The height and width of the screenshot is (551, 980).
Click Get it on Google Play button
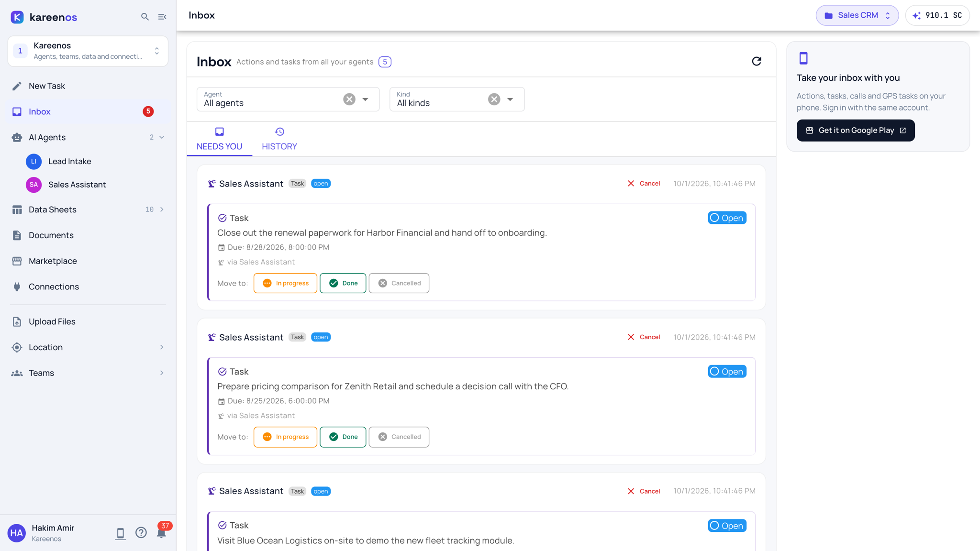pos(856,131)
